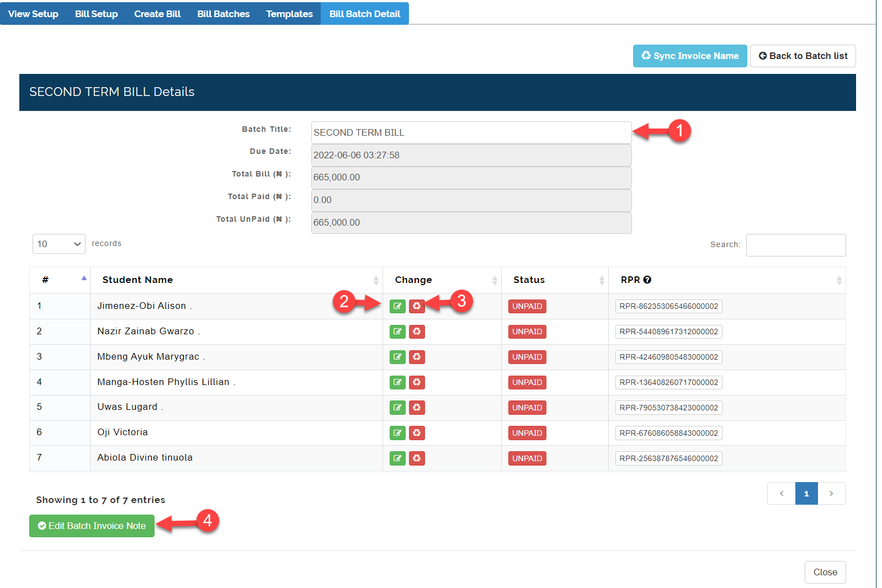Click the Search input field
The image size is (882, 588).
pyautogui.click(x=796, y=245)
